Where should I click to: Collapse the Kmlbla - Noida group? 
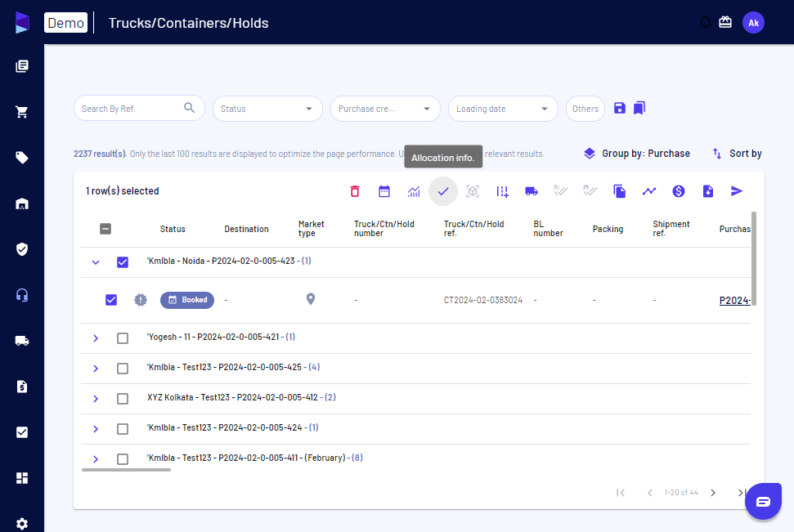pyautogui.click(x=96, y=262)
